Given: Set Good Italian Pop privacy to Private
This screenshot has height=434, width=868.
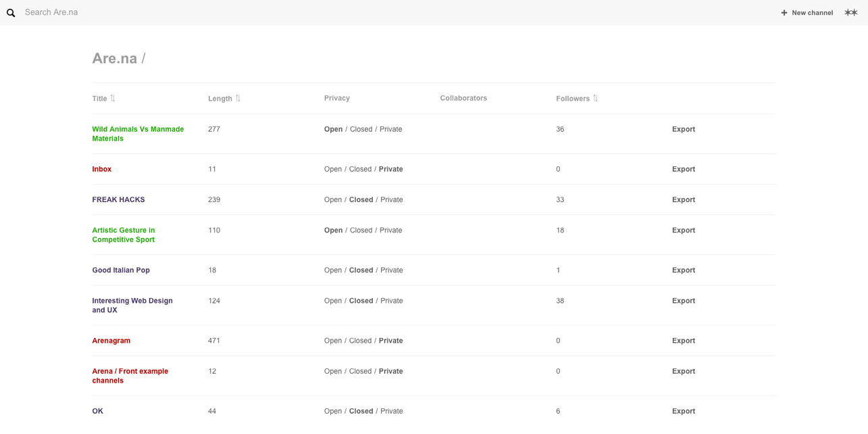Looking at the screenshot, I should [392, 270].
